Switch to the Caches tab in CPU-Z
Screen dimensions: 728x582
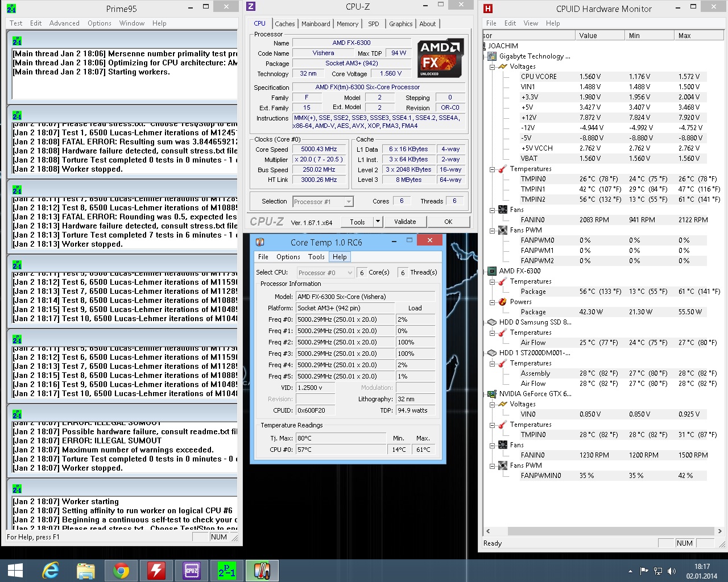[x=285, y=24]
